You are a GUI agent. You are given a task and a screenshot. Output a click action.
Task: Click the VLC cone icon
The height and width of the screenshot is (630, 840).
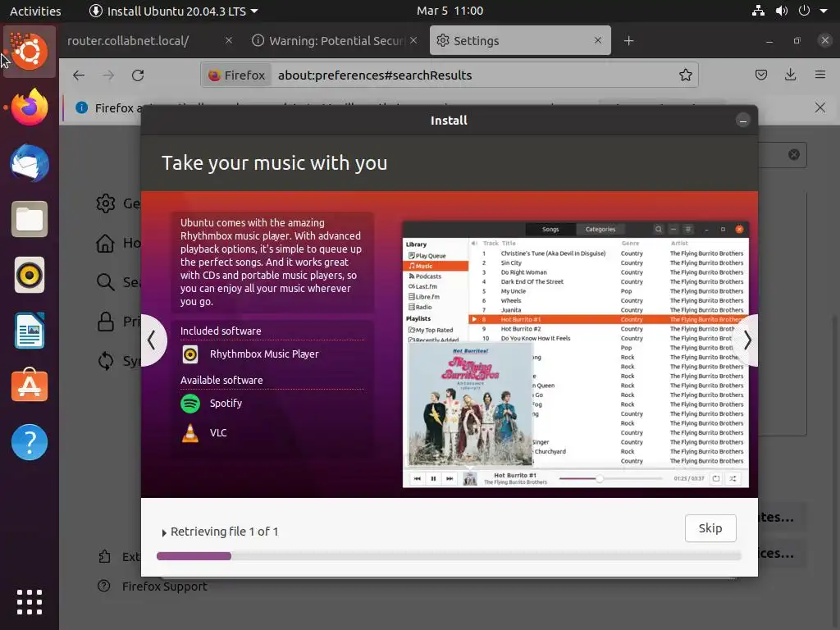point(190,433)
